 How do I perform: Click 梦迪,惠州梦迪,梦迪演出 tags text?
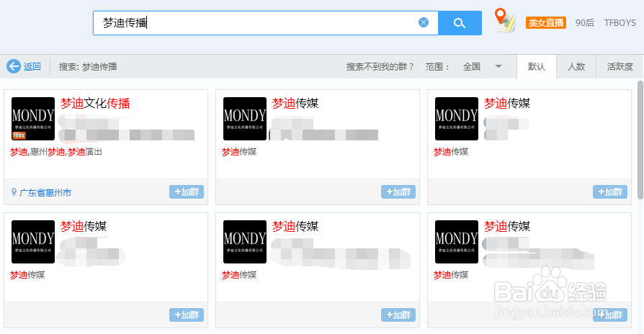pos(56,152)
